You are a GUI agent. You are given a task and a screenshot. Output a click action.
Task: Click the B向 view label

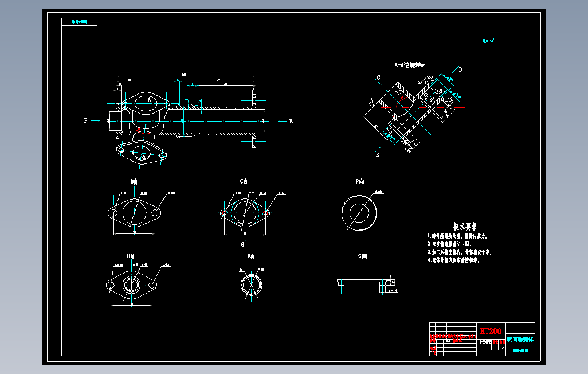click(x=134, y=182)
